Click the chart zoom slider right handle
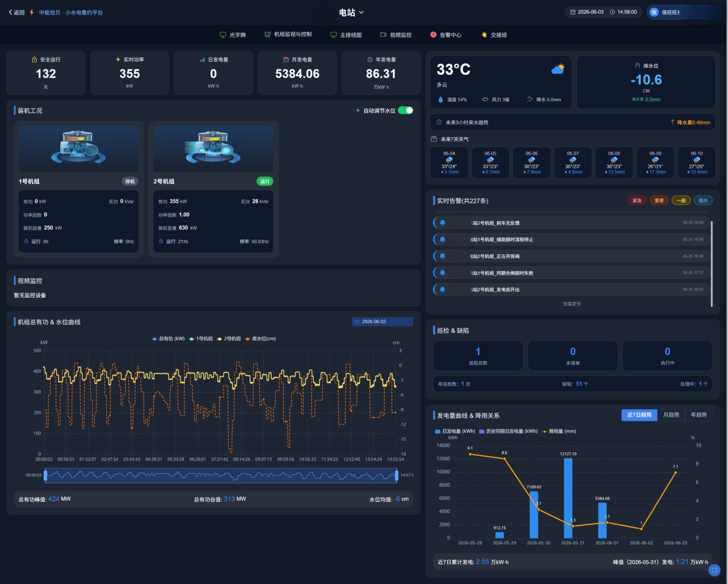This screenshot has width=728, height=584. pyautogui.click(x=396, y=475)
